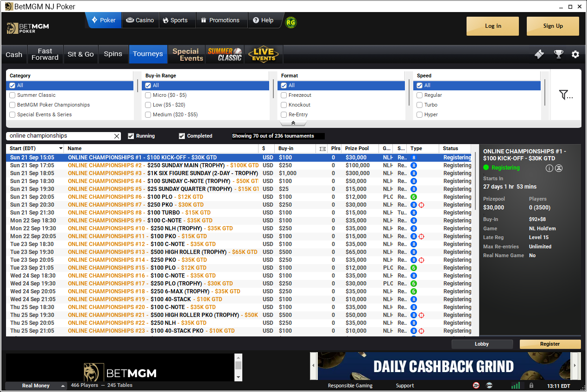
Task: Open the Promotions menu
Action: (x=221, y=20)
